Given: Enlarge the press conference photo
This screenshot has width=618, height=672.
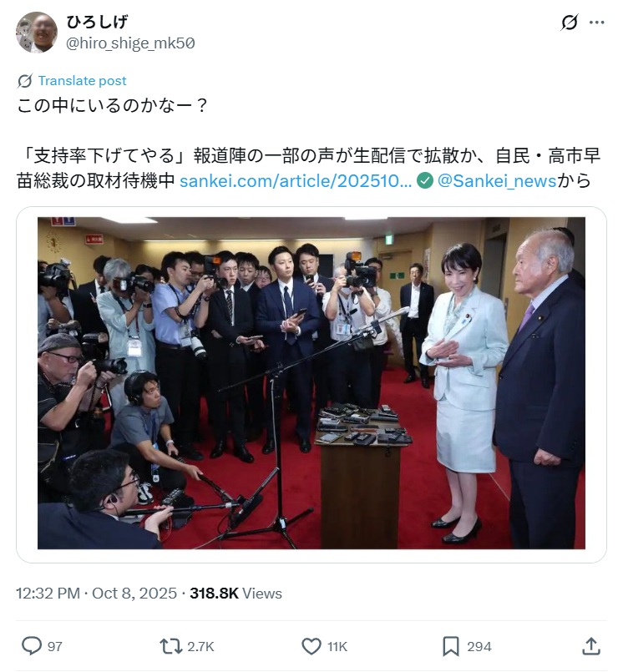Looking at the screenshot, I should click(312, 382).
